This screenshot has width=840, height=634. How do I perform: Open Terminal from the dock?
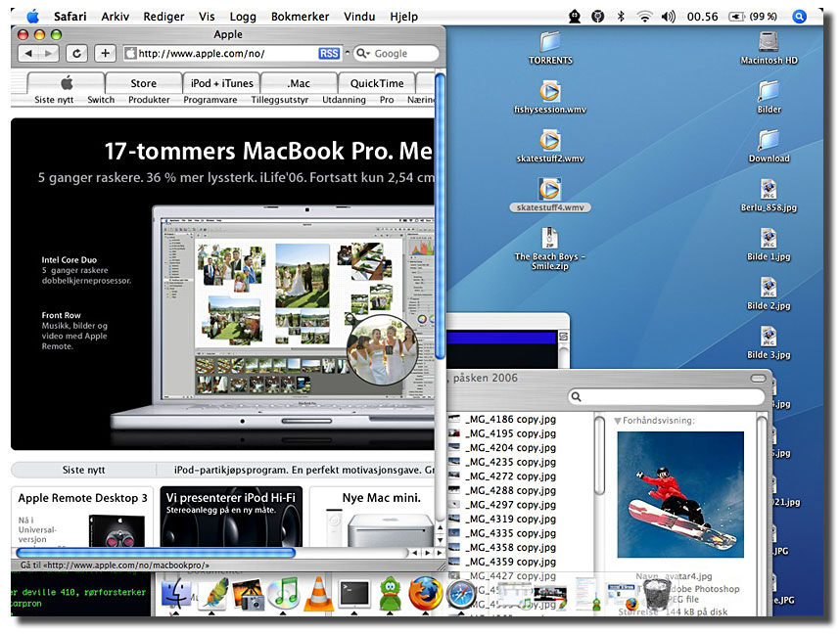point(354,595)
